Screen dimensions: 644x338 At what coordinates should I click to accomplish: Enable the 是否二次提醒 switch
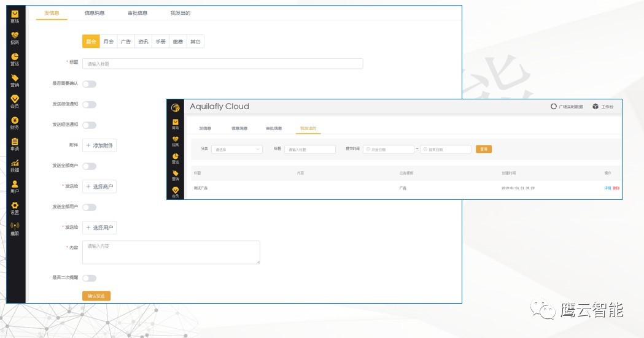tap(89, 278)
